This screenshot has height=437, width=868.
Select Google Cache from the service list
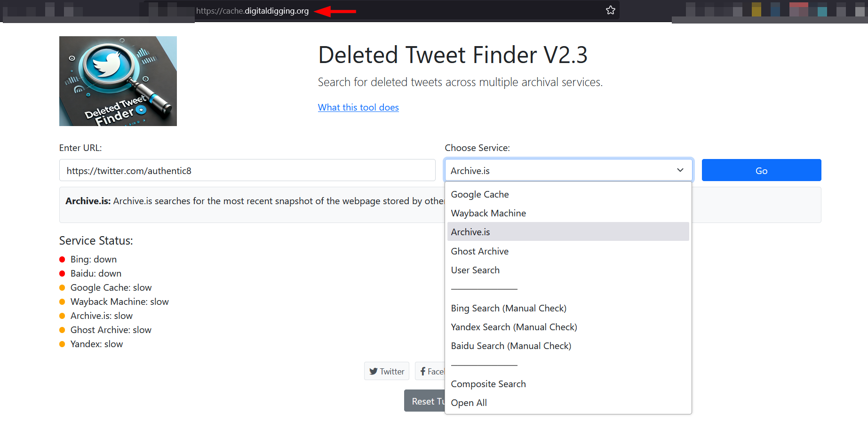[x=568, y=194]
